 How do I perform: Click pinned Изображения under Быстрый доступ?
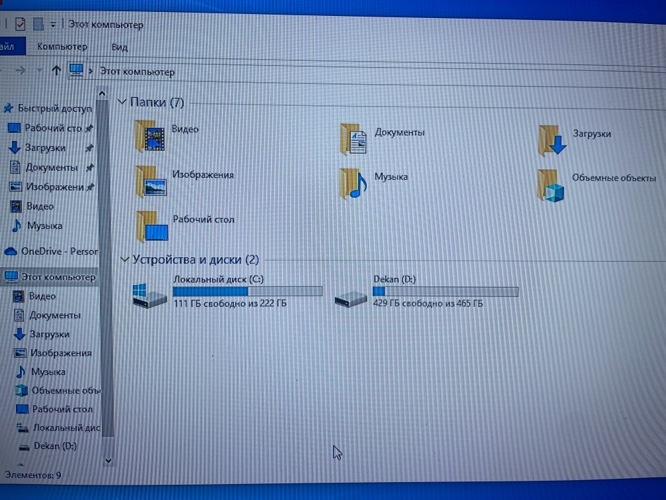tap(51, 187)
